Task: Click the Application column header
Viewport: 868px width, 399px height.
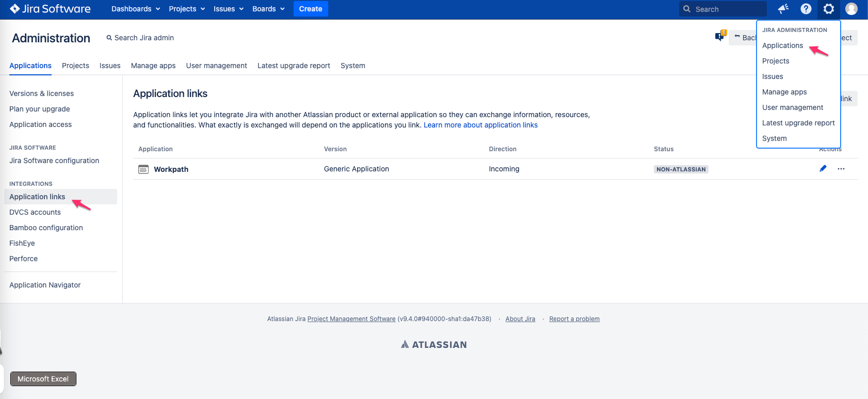Action: click(x=155, y=149)
